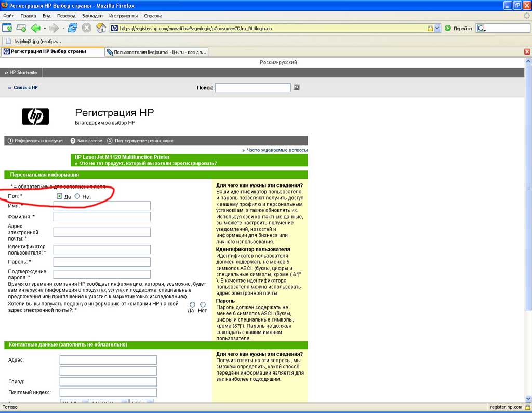Click step Информация о продукте

pos(35,140)
